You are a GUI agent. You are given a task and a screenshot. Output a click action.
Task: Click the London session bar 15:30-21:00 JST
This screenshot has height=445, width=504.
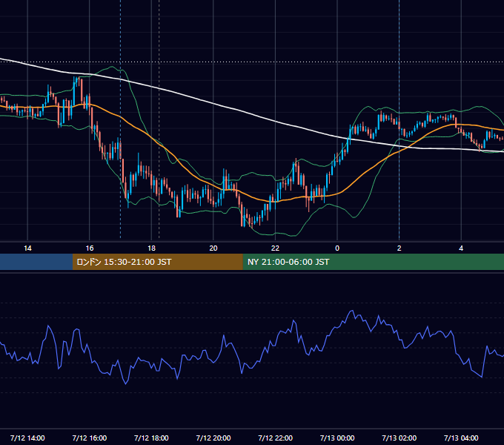[157, 262]
